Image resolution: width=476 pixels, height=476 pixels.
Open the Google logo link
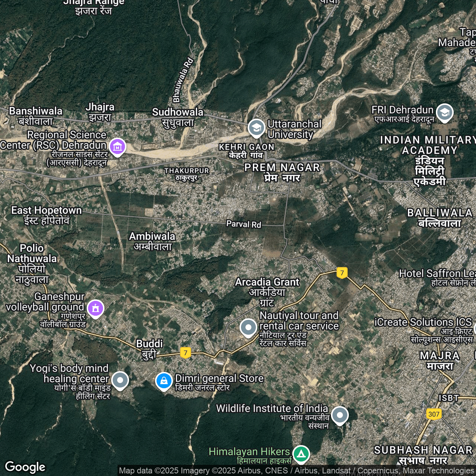point(25,467)
